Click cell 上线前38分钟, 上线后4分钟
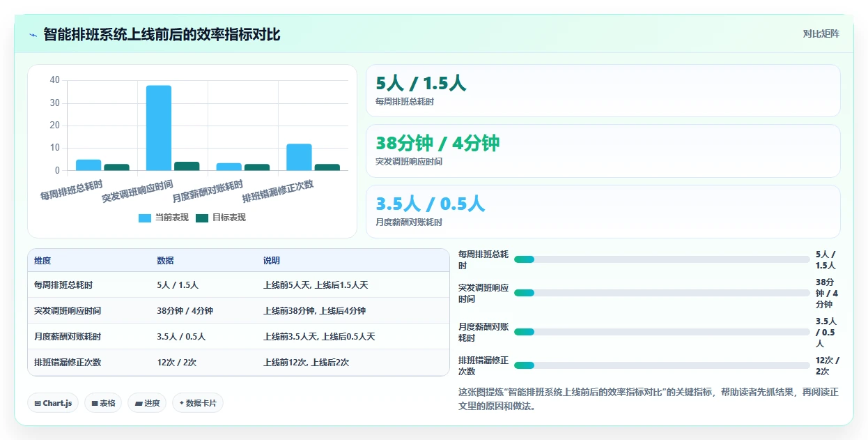The image size is (868, 440). (314, 311)
